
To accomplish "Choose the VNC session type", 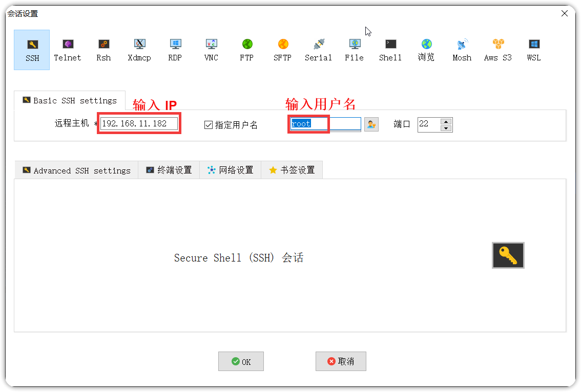I will click(211, 50).
